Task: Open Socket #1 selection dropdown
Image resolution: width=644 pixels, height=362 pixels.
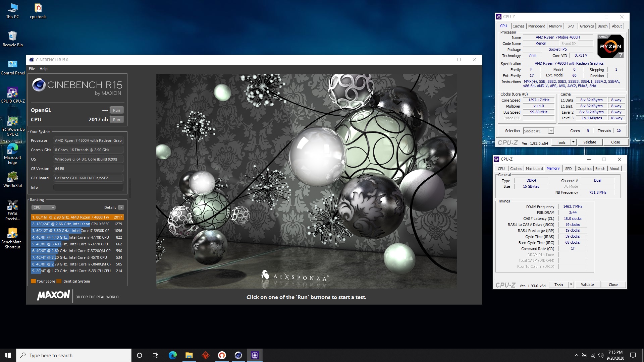Action: [x=538, y=131]
